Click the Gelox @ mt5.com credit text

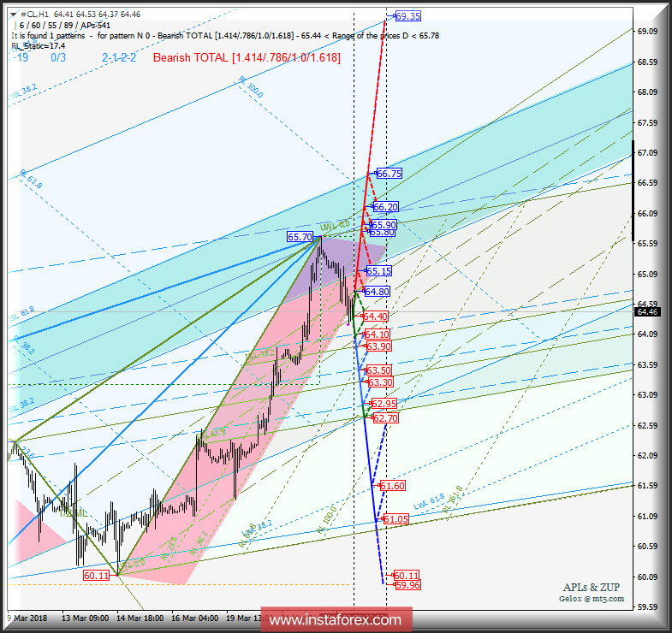click(592, 599)
